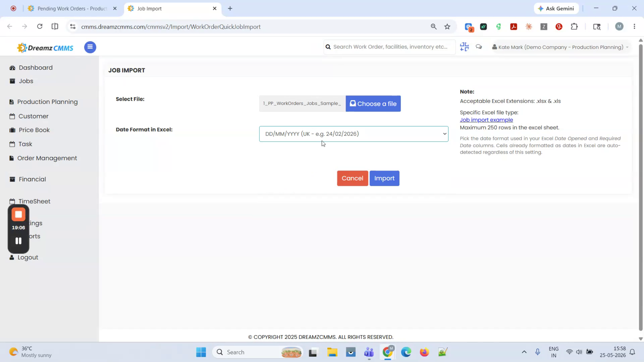
Task: Click the address bar URL
Action: [x=171, y=27]
